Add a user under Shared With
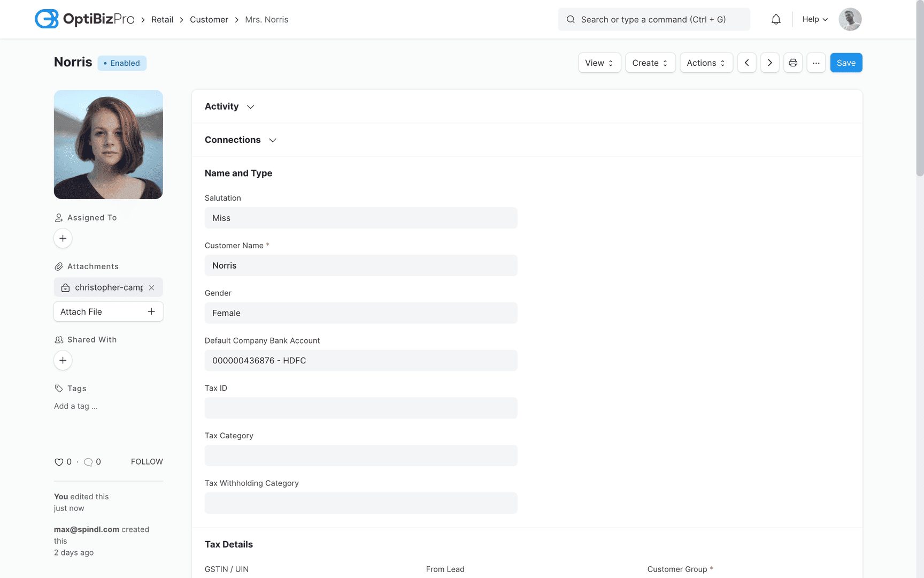The image size is (924, 578). [x=63, y=360]
